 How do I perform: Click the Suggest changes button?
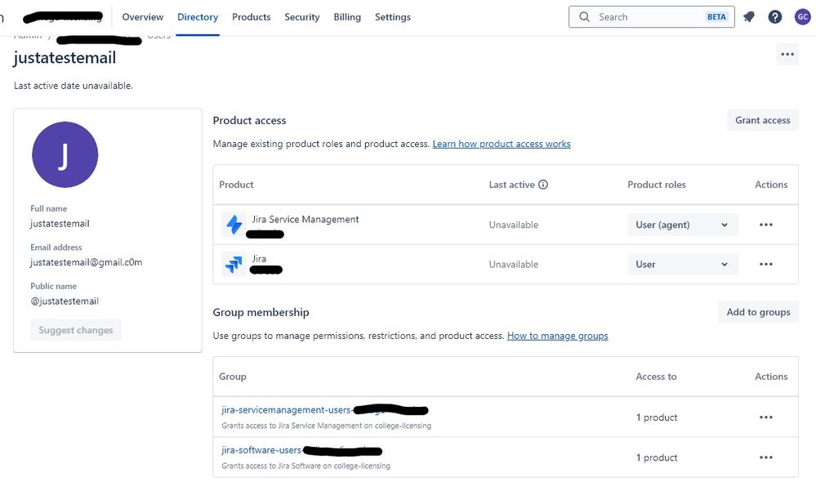(76, 330)
